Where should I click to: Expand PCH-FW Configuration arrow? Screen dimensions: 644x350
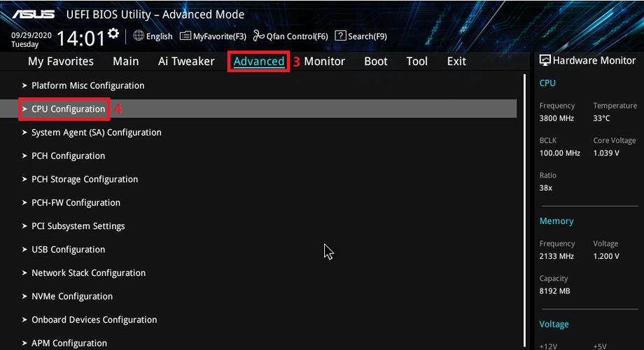pos(24,202)
